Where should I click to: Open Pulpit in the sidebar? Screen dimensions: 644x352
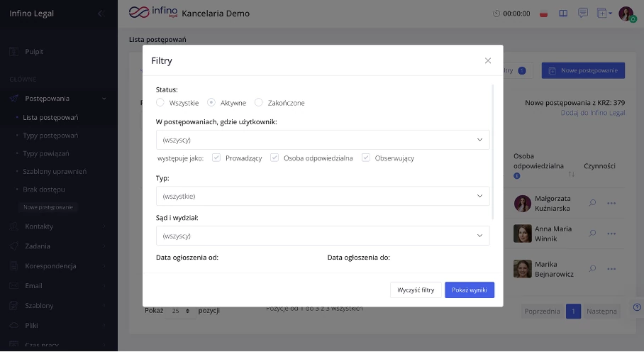(x=34, y=52)
